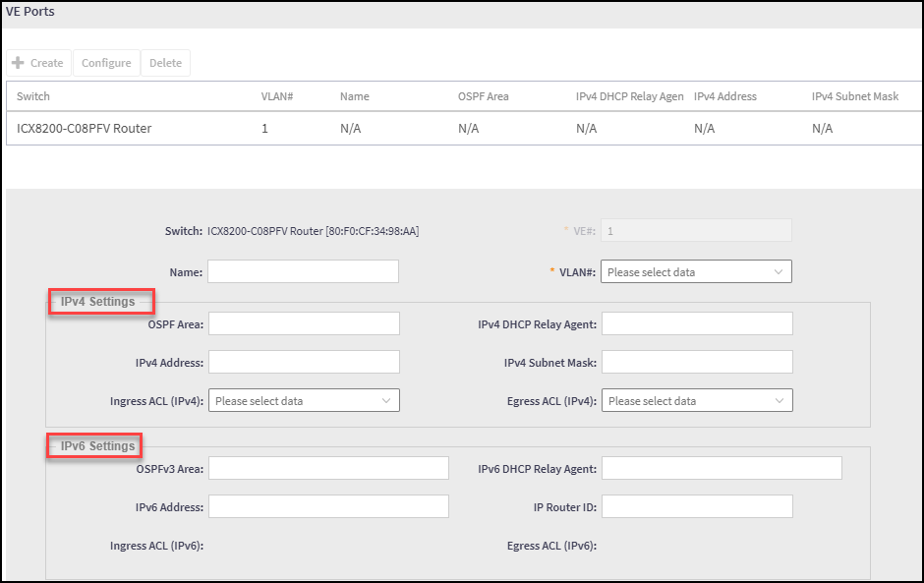Click the N/A cell under IPv4 DHCP Relay

(586, 128)
